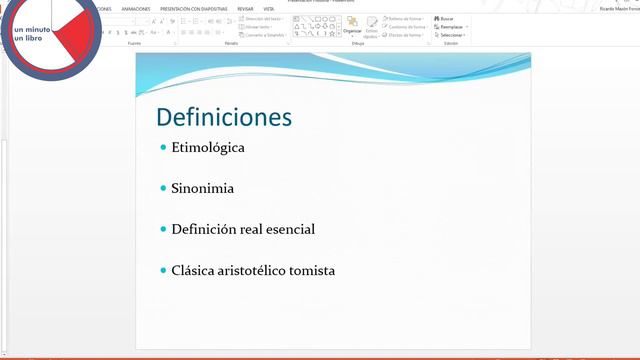This screenshot has height=360, width=640.
Task: Open Dibujo group dialog launcher
Action: (x=429, y=43)
